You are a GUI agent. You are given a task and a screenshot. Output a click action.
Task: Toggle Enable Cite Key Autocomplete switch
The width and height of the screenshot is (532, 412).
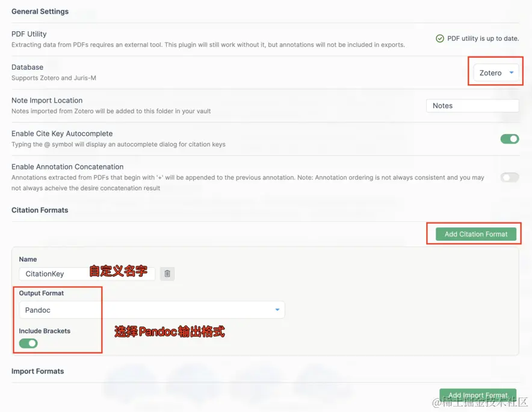(510, 139)
